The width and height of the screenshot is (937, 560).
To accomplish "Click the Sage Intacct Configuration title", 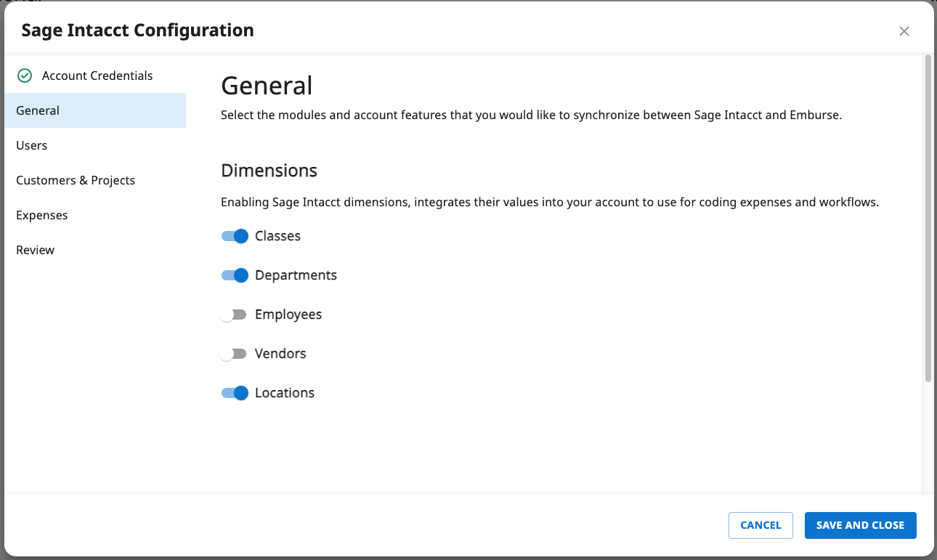I will (x=138, y=31).
